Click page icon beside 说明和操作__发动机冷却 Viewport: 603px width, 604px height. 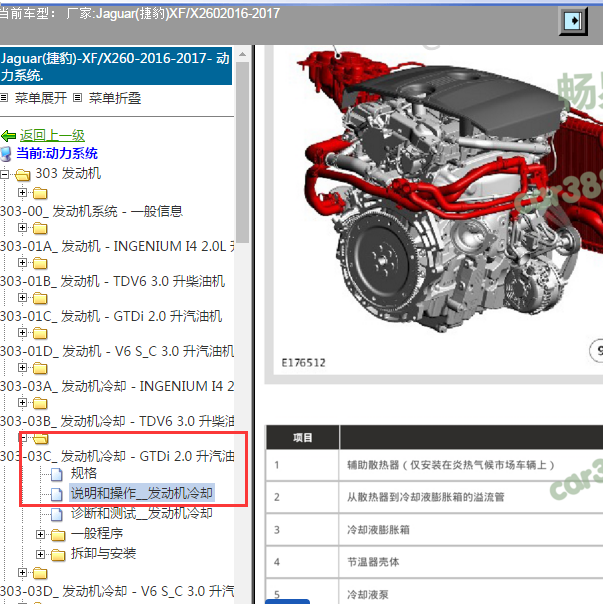pos(57,494)
